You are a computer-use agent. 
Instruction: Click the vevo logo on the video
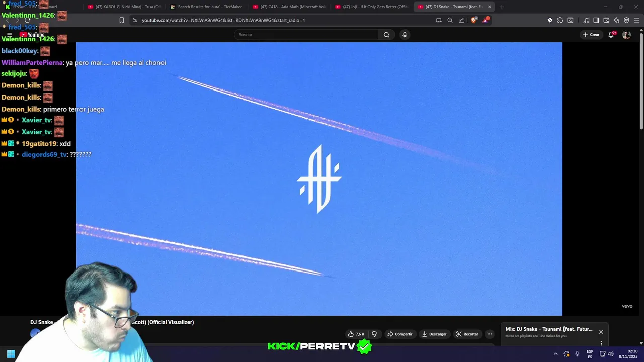(x=627, y=306)
